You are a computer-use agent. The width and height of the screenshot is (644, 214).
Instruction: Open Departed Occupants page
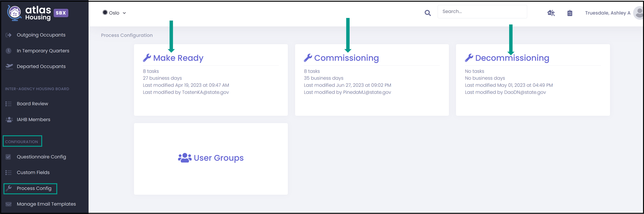[41, 66]
